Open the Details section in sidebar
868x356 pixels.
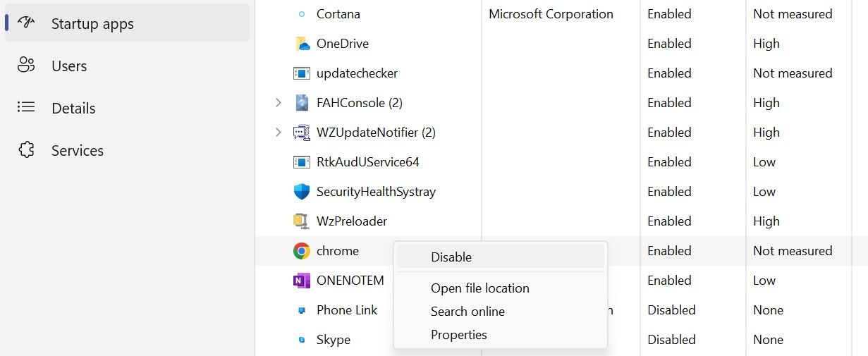point(73,109)
